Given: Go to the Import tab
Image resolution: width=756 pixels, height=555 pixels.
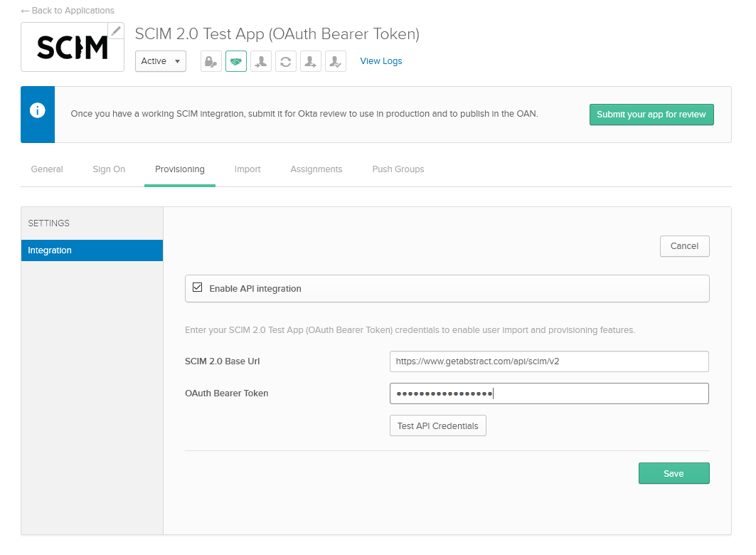Looking at the screenshot, I should click(x=247, y=169).
